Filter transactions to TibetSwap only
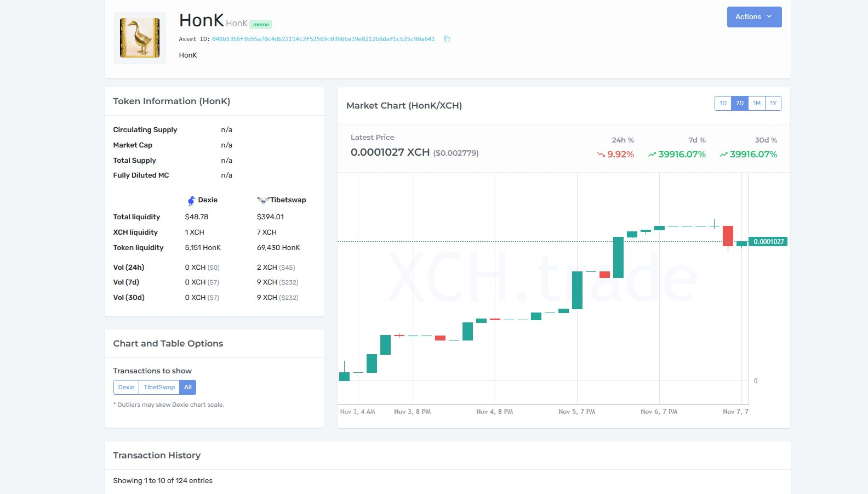Image resolution: width=868 pixels, height=494 pixels. (x=159, y=387)
